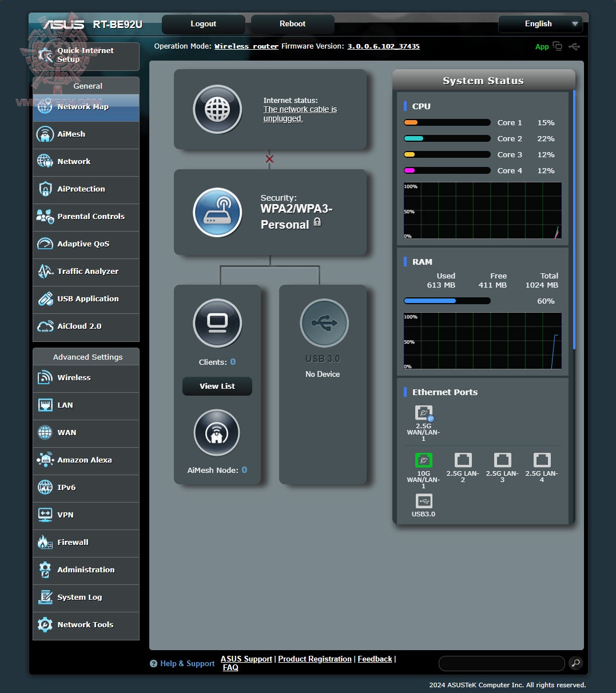Viewport: 616px width, 693px height.
Task: Click the 10G WAN/LAN-1 port icon
Action: click(x=424, y=460)
